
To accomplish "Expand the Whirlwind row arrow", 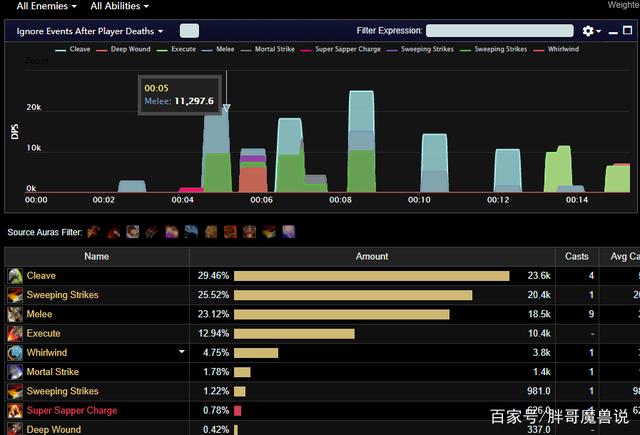I will click(x=181, y=353).
